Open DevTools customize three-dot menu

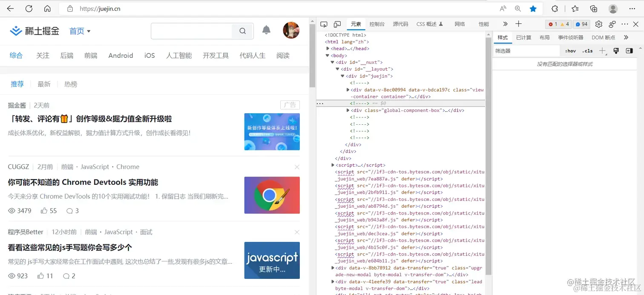[625, 24]
